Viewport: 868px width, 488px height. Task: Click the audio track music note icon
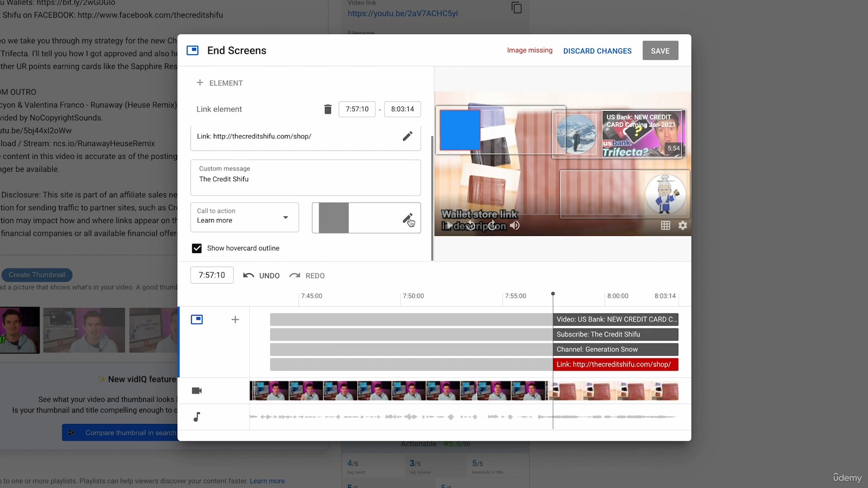[197, 417]
